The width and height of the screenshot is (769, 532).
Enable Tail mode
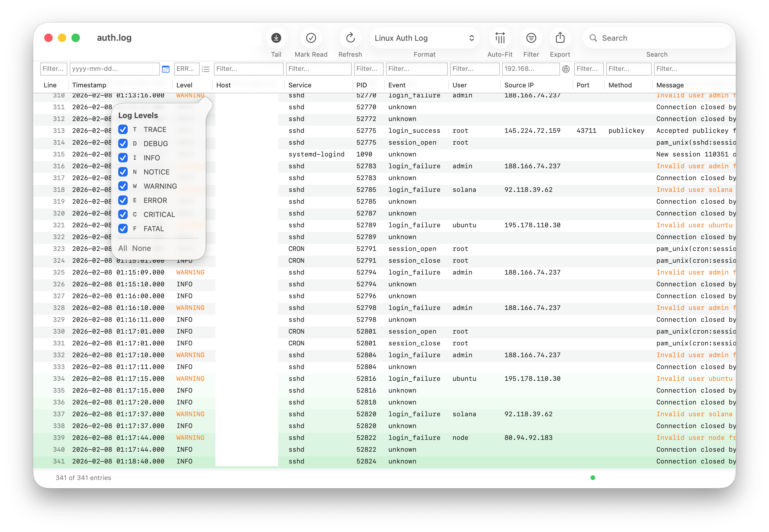click(276, 38)
